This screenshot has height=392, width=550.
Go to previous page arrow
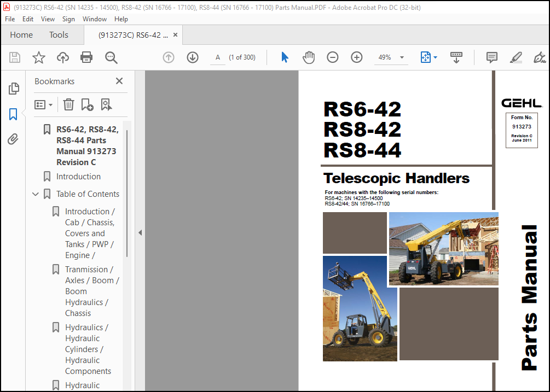169,57
